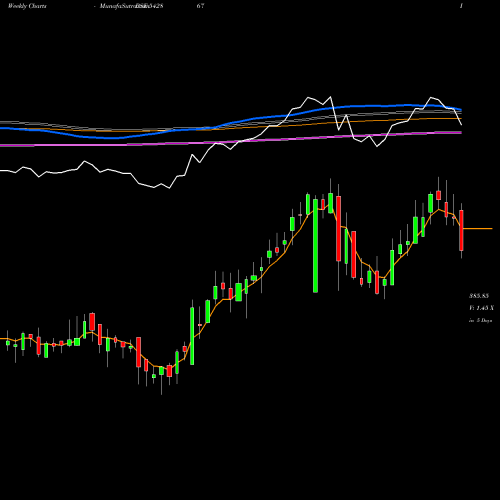Image resolution: width=500 pixels, height=500 pixels.
Task: Click the tall green candlestick reaching lowest mid-chart
Action: pos(315,246)
